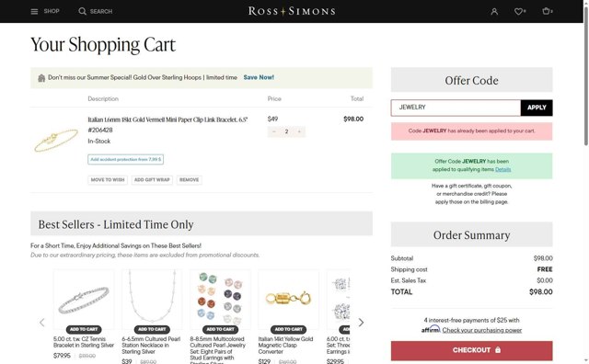Show previous best sellers with left arrow
This screenshot has height=364, width=589.
(x=42, y=323)
